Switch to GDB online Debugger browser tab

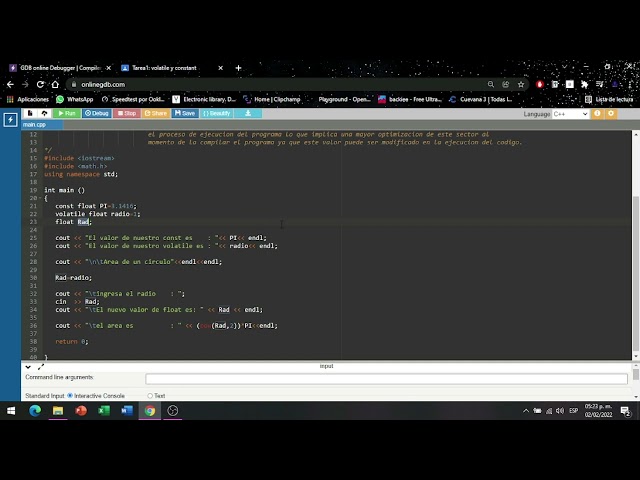coord(60,68)
